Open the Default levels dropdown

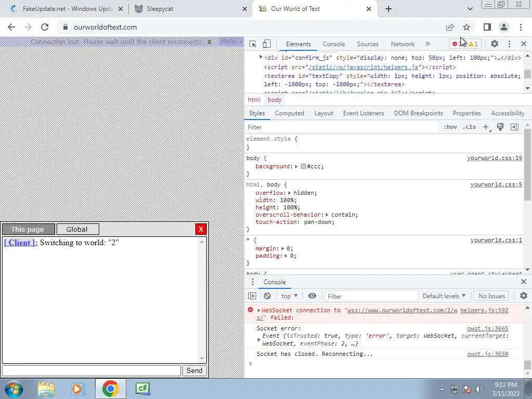444,296
